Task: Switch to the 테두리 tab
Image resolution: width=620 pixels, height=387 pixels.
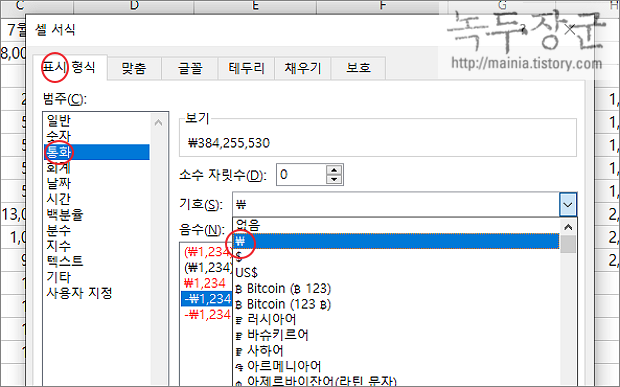Action: tap(246, 68)
